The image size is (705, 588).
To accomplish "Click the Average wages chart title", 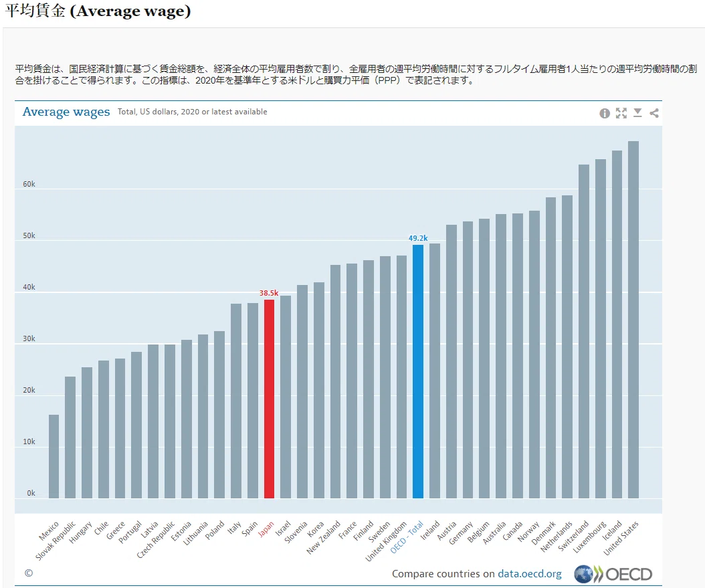I will (x=66, y=112).
